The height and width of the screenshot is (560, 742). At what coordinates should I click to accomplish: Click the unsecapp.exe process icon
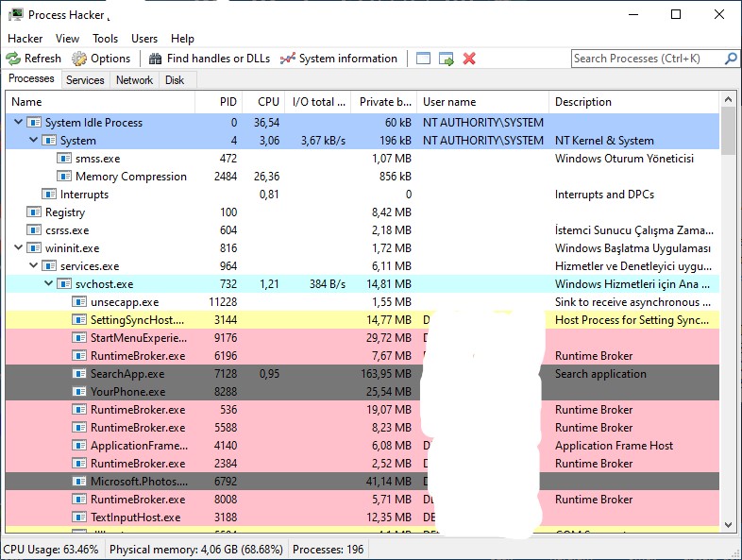click(x=79, y=302)
